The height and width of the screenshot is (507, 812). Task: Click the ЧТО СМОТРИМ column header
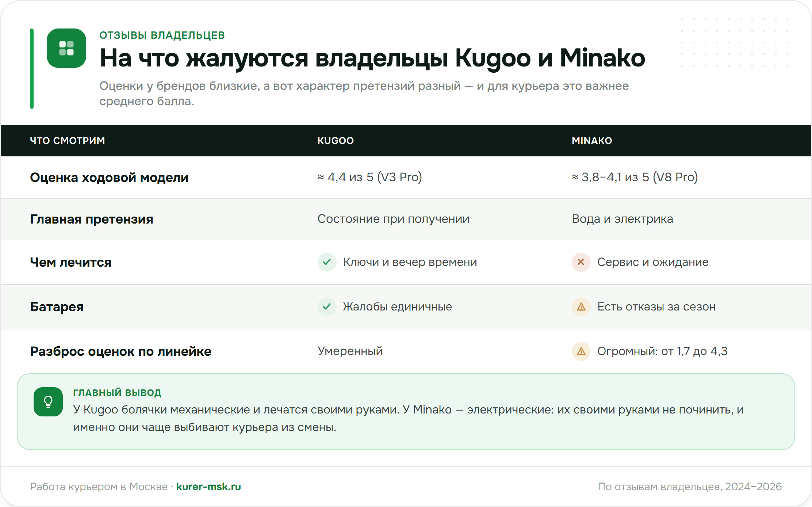(68, 141)
